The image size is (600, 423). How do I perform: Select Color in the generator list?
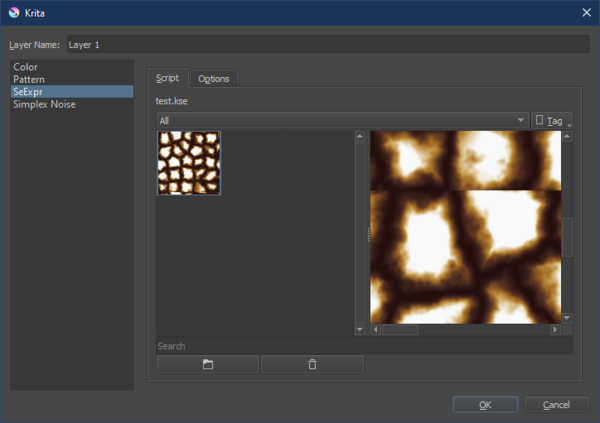(x=26, y=67)
